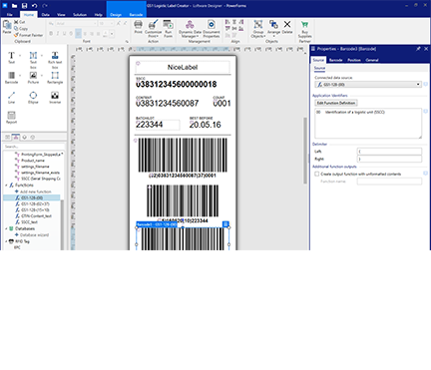
Task: Open the Dynamic Data Manager dropdown
Action: [190, 29]
